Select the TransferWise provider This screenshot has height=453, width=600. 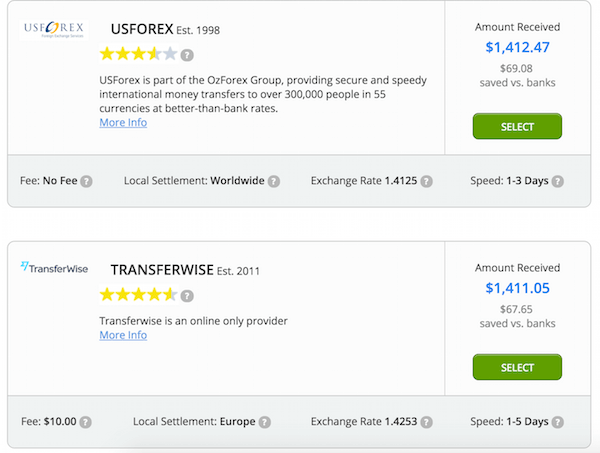click(x=517, y=367)
